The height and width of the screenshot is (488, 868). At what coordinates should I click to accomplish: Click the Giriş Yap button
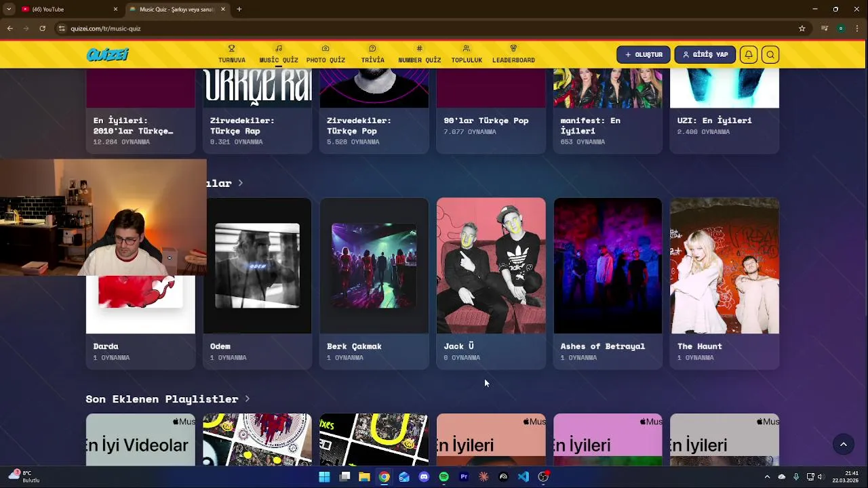pyautogui.click(x=705, y=55)
